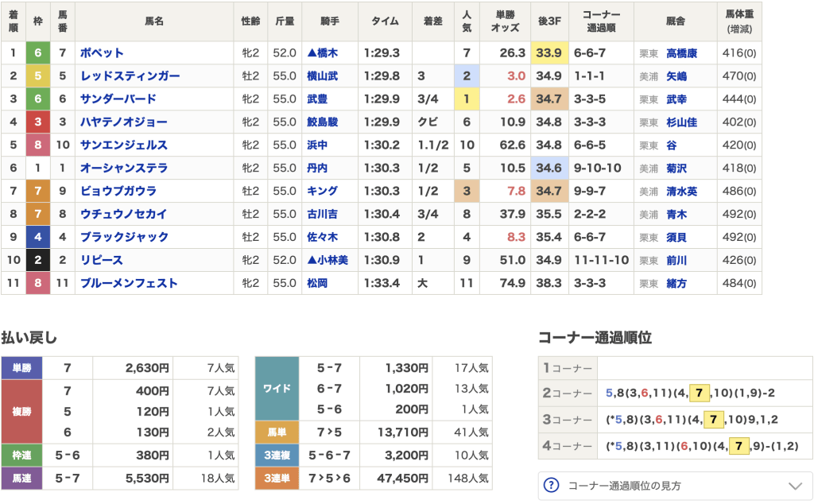The image size is (814, 504).
Task: Click the 2,630円 win payout
Action: (x=147, y=368)
